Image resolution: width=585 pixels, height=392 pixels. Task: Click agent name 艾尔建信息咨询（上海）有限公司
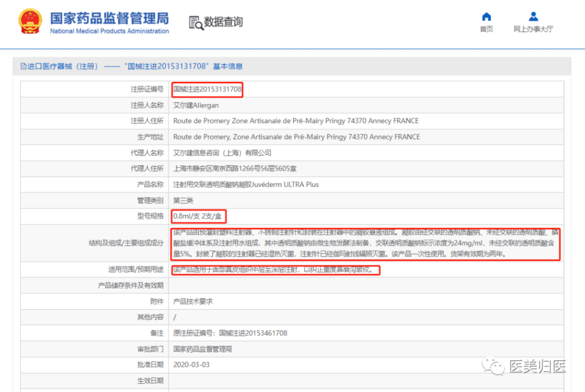coord(222,153)
